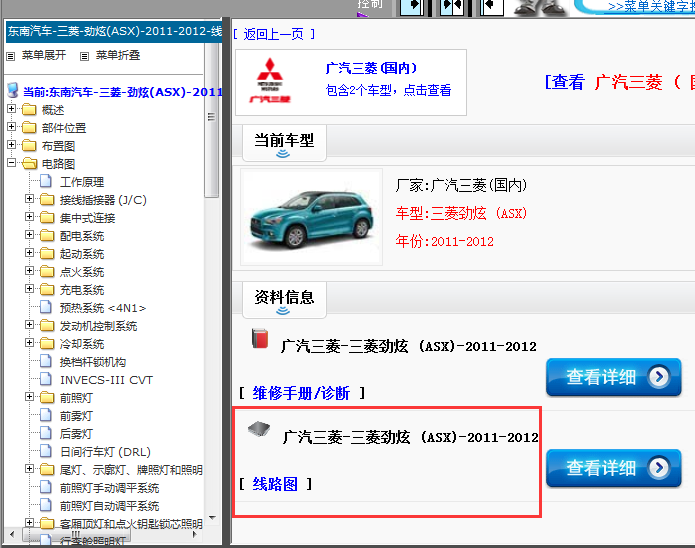Expand the 概述 folder
This screenshot has height=548, width=695.
click(x=12, y=109)
